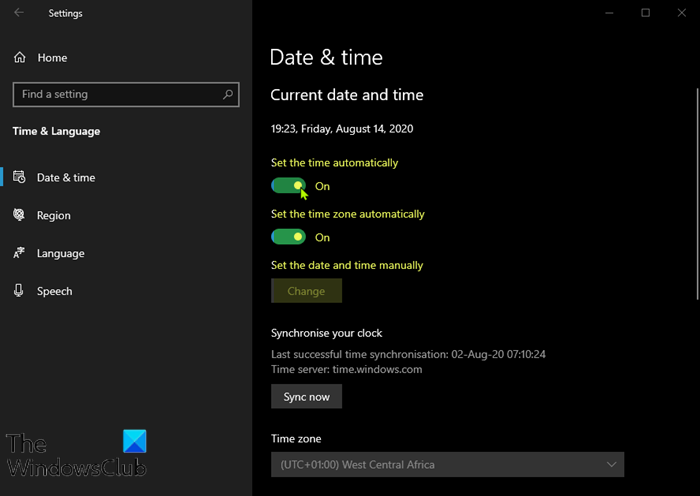Toggle Set the time automatically off
This screenshot has width=700, height=496.
(288, 186)
